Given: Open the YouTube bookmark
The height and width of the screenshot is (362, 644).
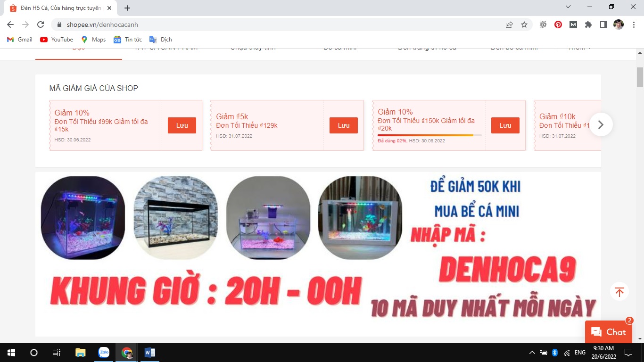Looking at the screenshot, I should point(57,40).
